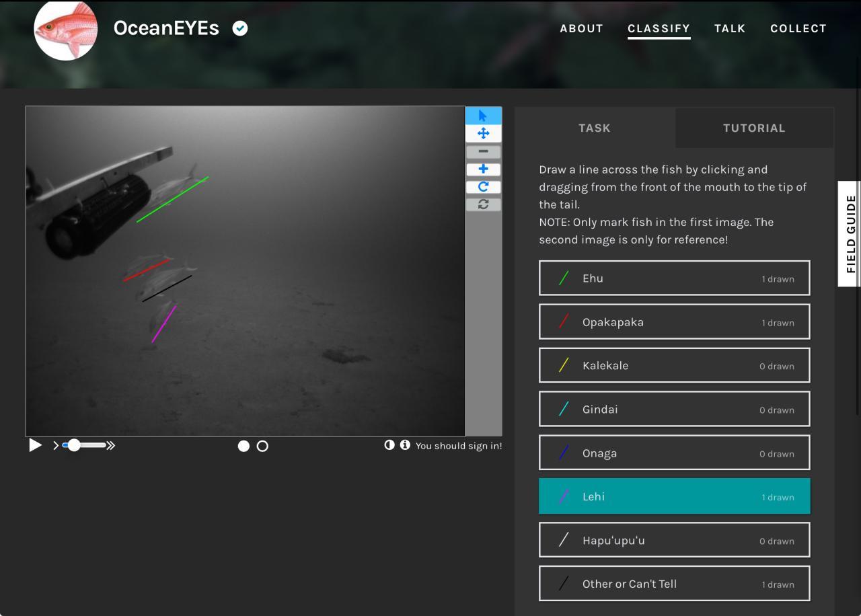The height and width of the screenshot is (616, 861).
Task: Show the second image frame
Action: (x=262, y=446)
